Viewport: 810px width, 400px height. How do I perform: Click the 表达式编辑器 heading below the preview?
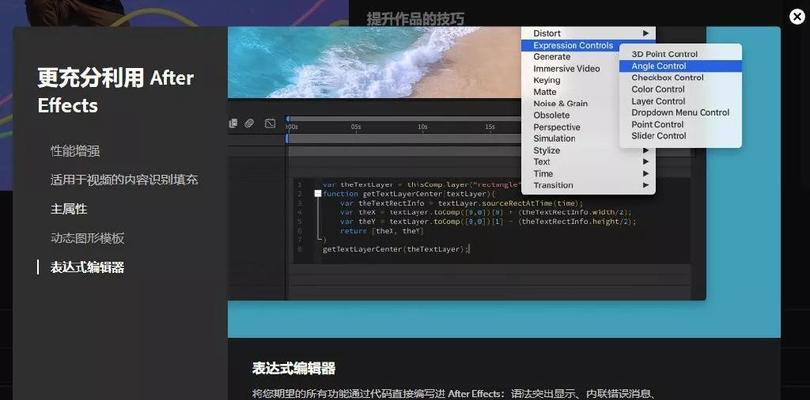293,368
